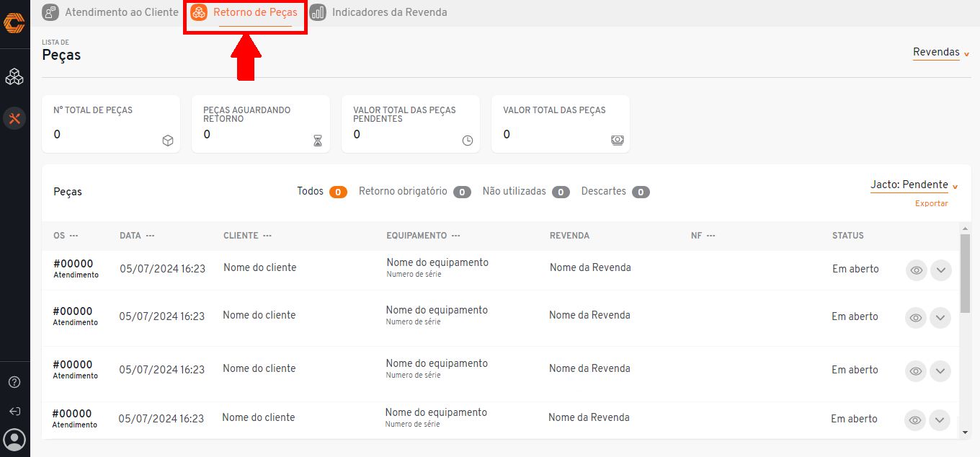Click Nome do cliente in first row
Viewport: 980px width, 457px height.
260,267
